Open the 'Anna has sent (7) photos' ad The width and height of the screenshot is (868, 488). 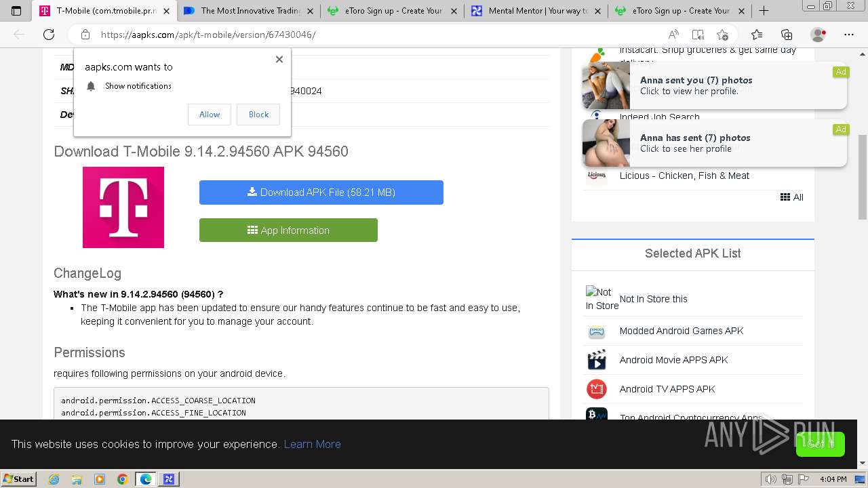click(715, 143)
